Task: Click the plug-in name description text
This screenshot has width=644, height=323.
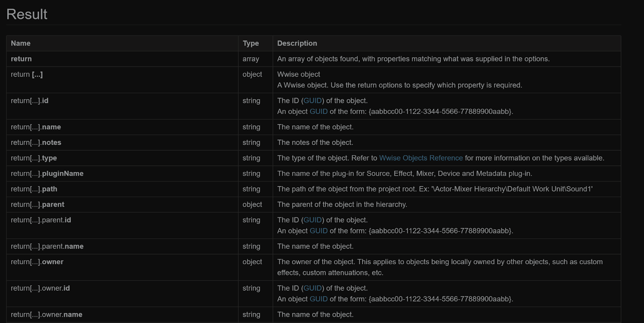Action: click(x=405, y=174)
